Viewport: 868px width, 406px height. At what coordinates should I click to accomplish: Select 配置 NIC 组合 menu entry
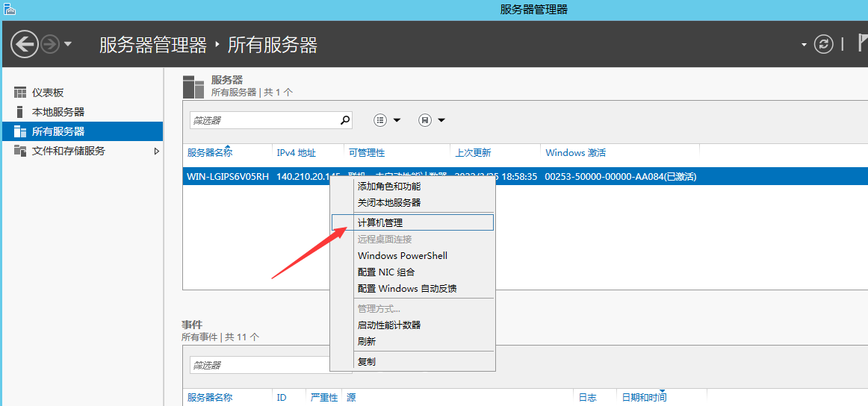385,272
